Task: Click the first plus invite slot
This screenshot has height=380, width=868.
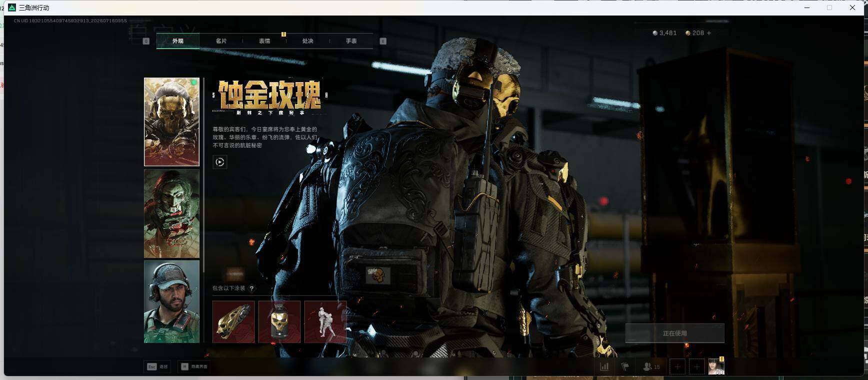Action: coord(677,367)
